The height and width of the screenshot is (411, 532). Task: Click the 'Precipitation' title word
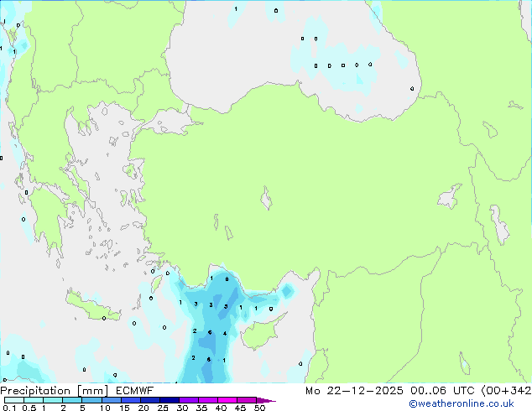[x=35, y=391]
